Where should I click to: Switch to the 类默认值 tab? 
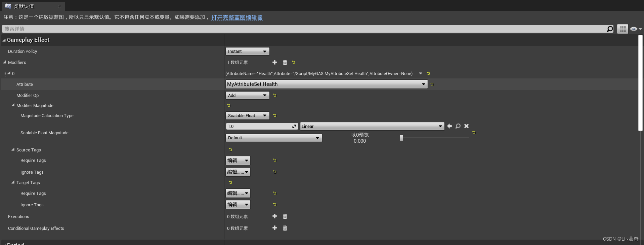[x=33, y=6]
